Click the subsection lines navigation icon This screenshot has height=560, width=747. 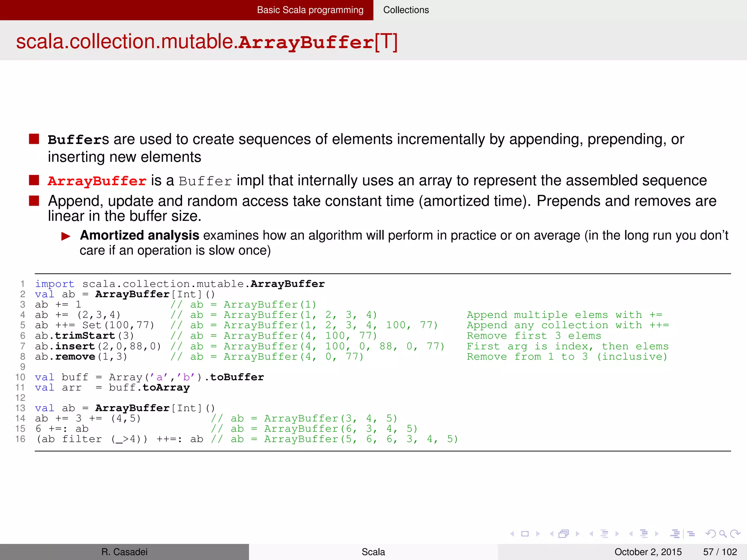pos(604,534)
